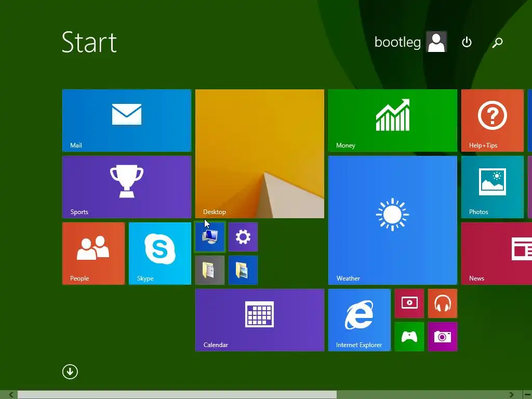Open the Xbox Games small tile
Image resolution: width=532 pixels, height=399 pixels.
409,337
